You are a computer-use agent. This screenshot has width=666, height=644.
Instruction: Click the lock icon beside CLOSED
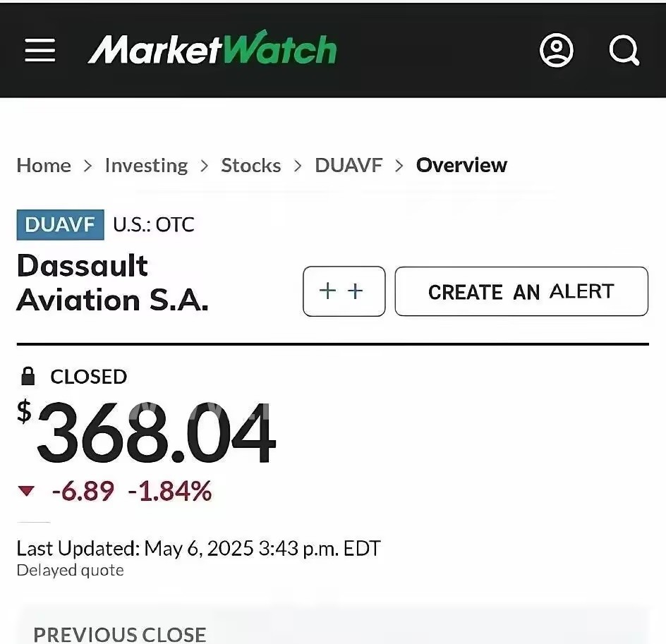click(x=28, y=377)
